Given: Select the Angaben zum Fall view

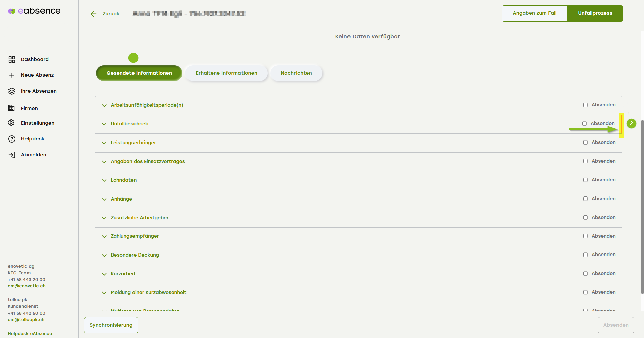Looking at the screenshot, I should [534, 13].
